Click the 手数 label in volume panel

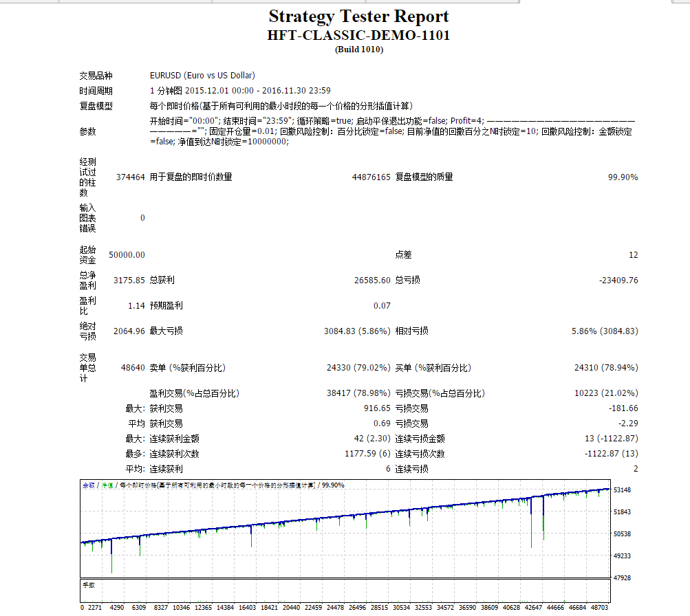[x=89, y=585]
